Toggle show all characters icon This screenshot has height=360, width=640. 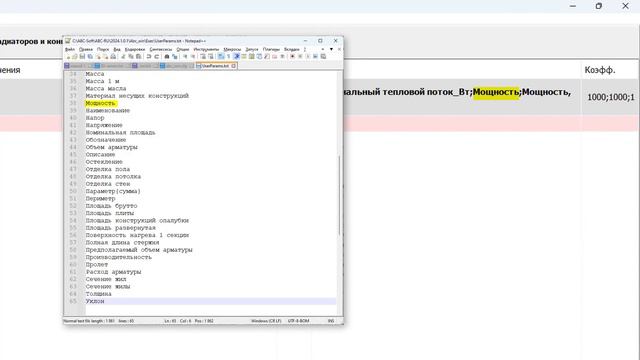[228, 56]
